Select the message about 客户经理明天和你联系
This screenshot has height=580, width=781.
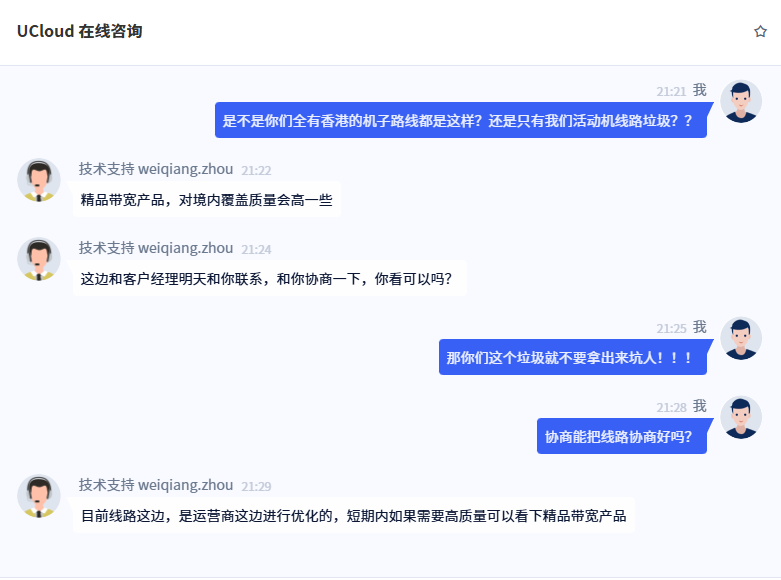(270, 278)
